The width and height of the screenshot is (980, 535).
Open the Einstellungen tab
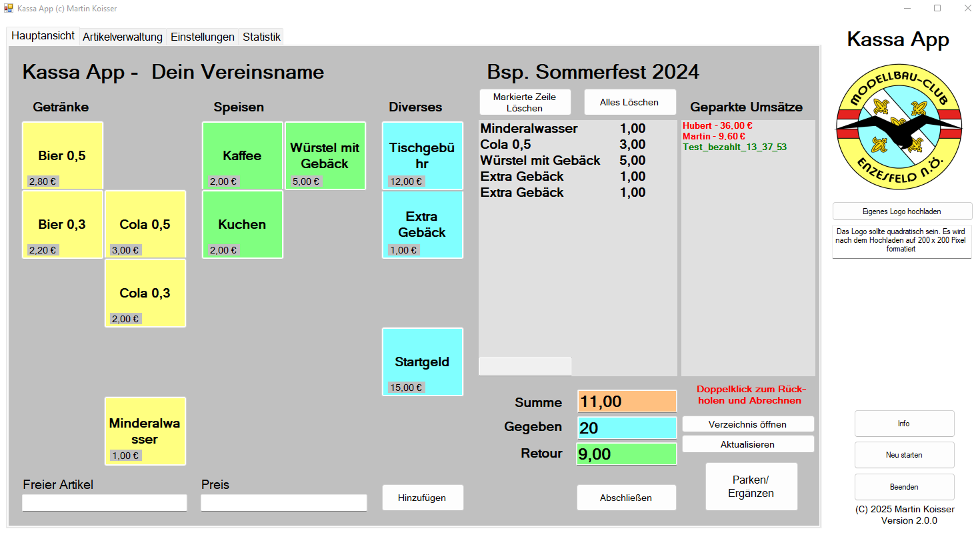(202, 37)
